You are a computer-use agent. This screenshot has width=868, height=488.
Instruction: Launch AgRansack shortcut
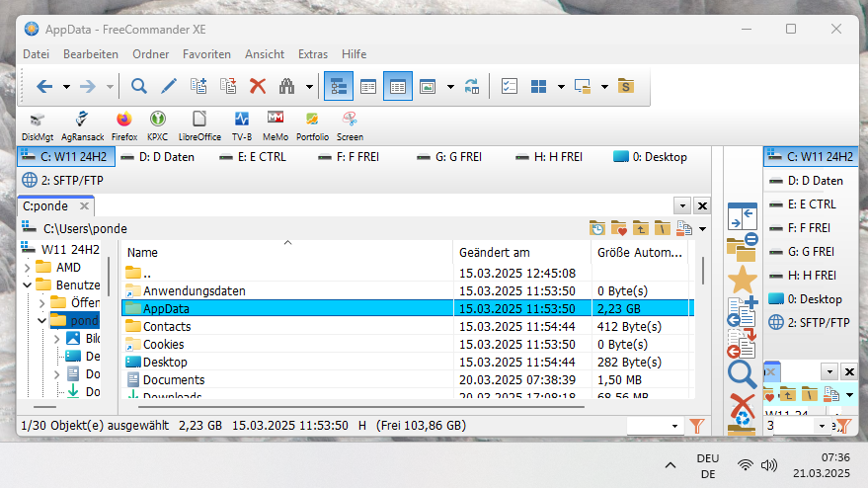pyautogui.click(x=83, y=126)
